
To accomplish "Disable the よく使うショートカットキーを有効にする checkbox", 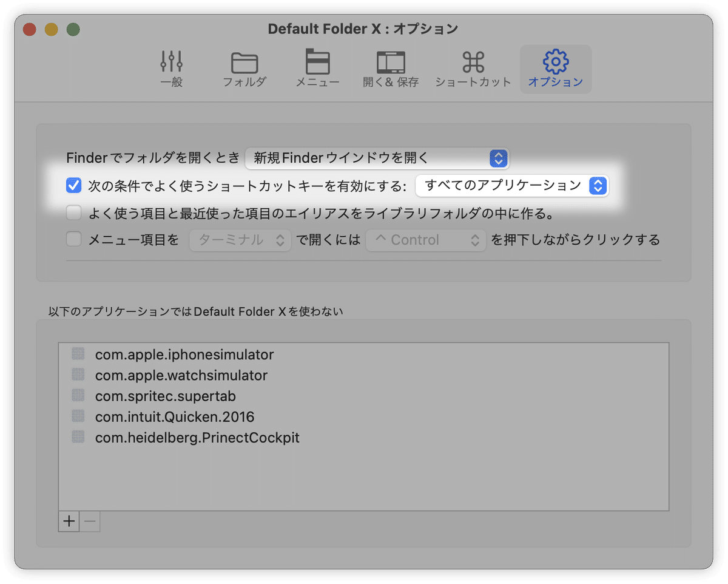I will [74, 186].
